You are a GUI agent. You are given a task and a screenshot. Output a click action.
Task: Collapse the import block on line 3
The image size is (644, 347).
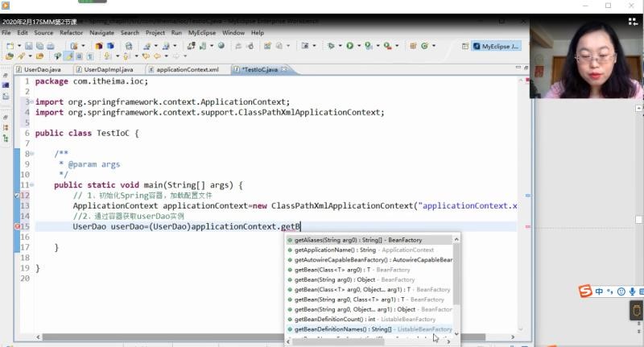click(31, 101)
